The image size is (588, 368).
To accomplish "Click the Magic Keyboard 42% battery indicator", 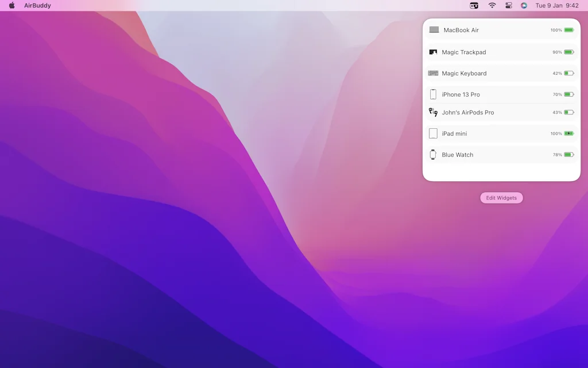I will tap(568, 74).
